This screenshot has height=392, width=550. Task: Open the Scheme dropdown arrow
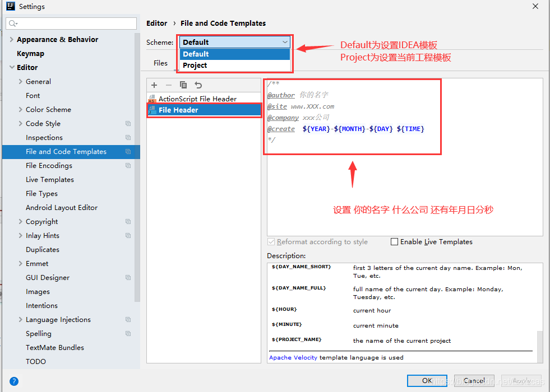(285, 42)
